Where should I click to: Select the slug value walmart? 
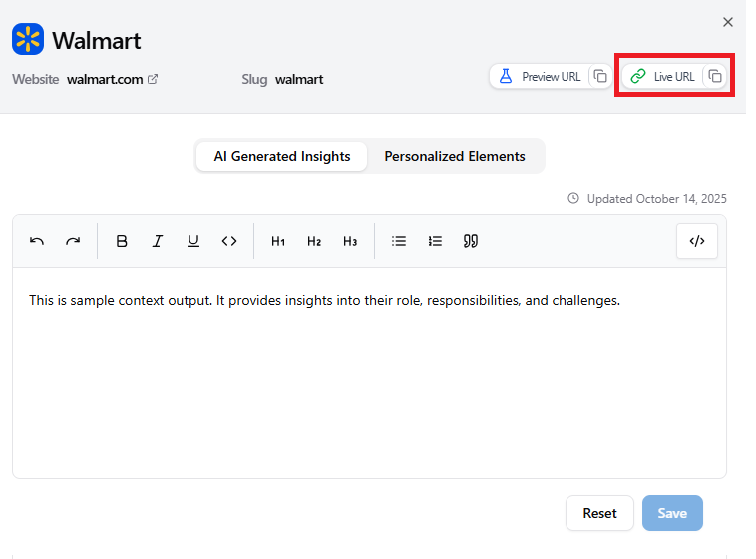[299, 79]
